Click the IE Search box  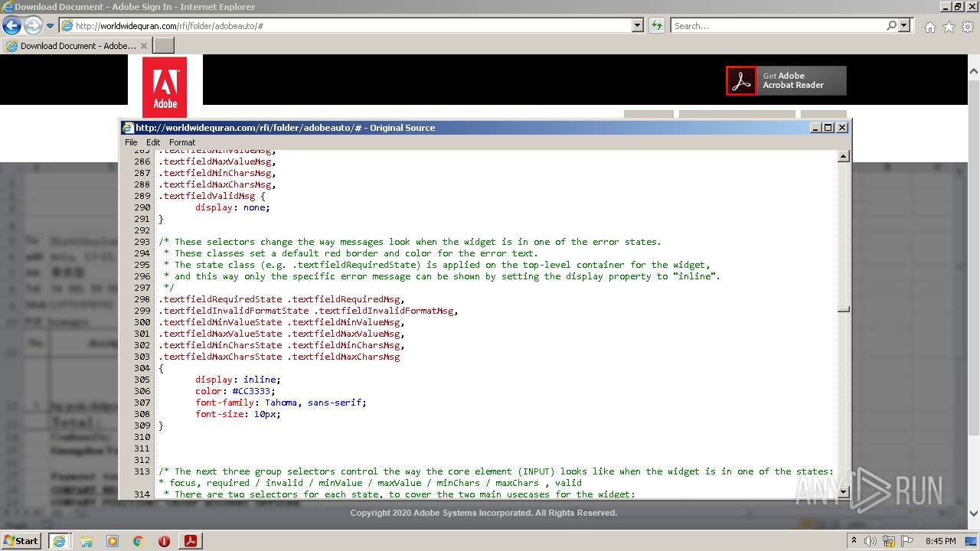[x=778, y=26]
